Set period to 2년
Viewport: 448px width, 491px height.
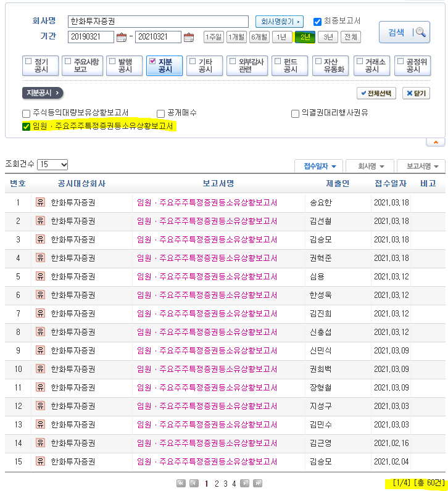click(305, 37)
